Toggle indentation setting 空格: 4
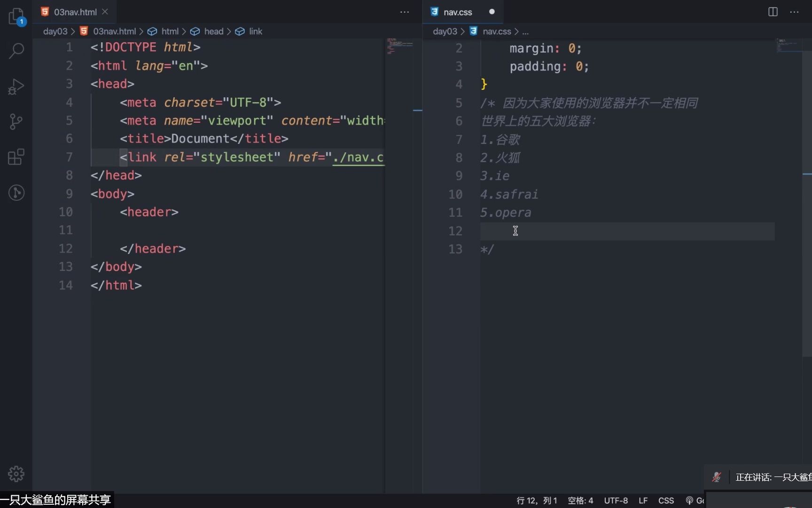Viewport: 812px width, 508px height. (x=580, y=500)
